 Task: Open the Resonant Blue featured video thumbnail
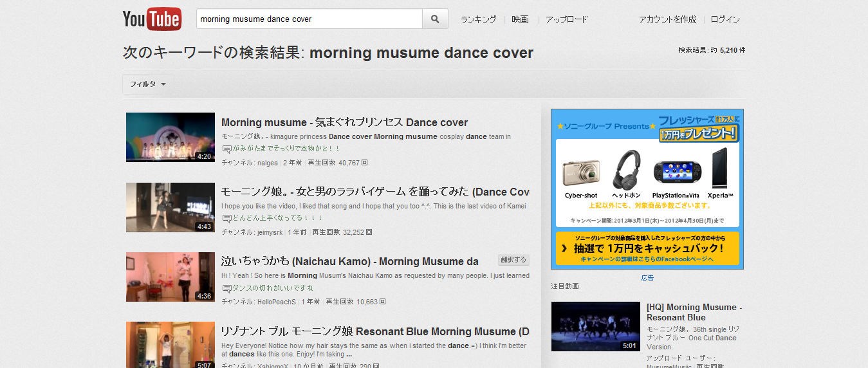coord(595,326)
